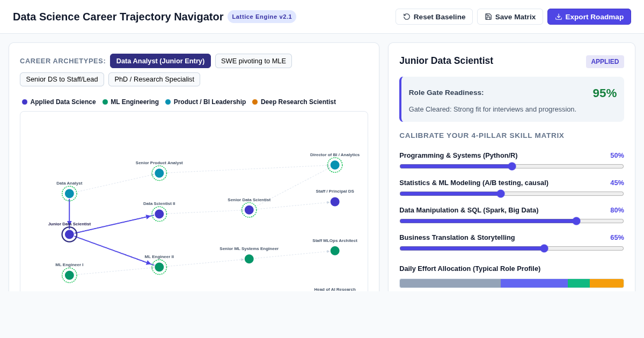Export the roadmap

point(589,17)
